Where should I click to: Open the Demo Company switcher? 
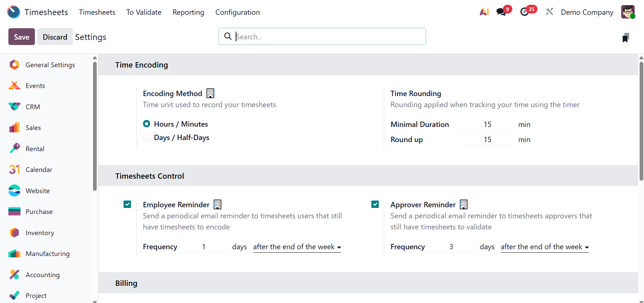587,12
